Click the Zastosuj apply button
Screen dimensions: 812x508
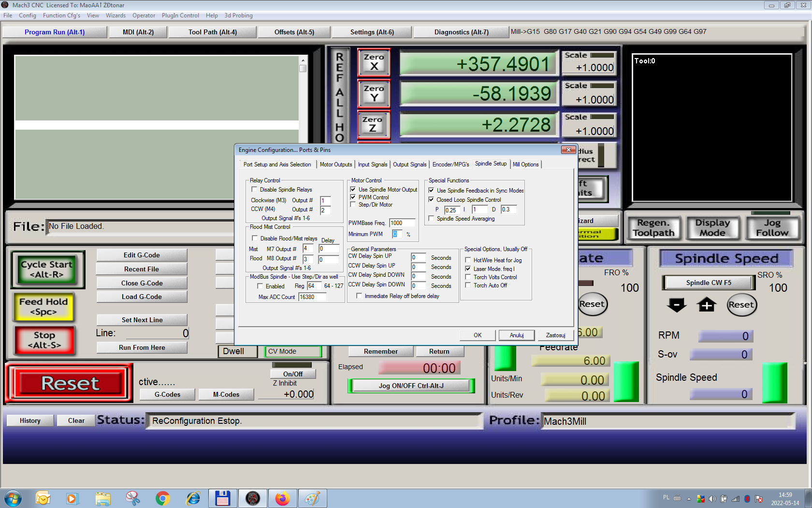point(555,335)
